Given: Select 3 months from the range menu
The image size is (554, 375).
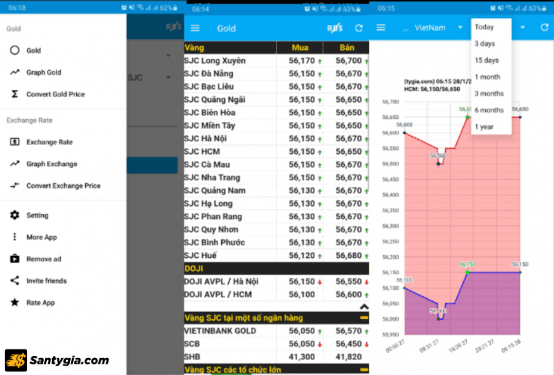Looking at the screenshot, I should pos(489,93).
